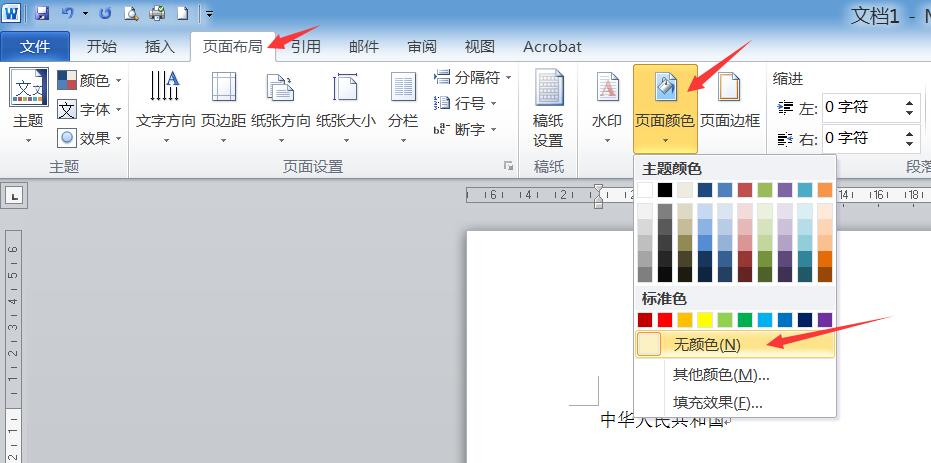Screen dimensions: 931x463
Task: Select bright red in the standard colors row
Action: 665,320
